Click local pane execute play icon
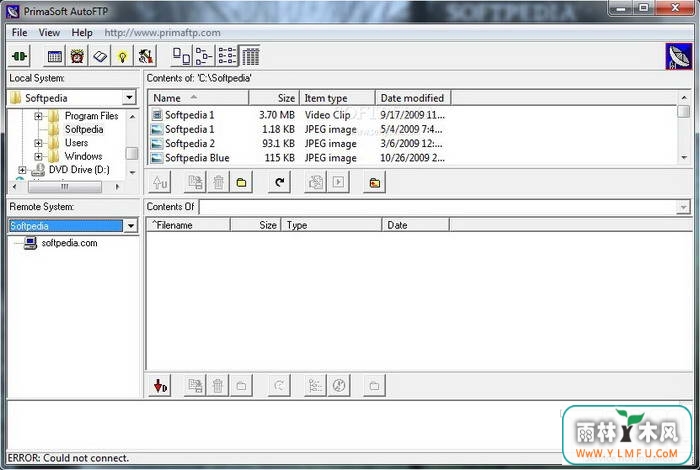The width and height of the screenshot is (700, 470). point(338,182)
